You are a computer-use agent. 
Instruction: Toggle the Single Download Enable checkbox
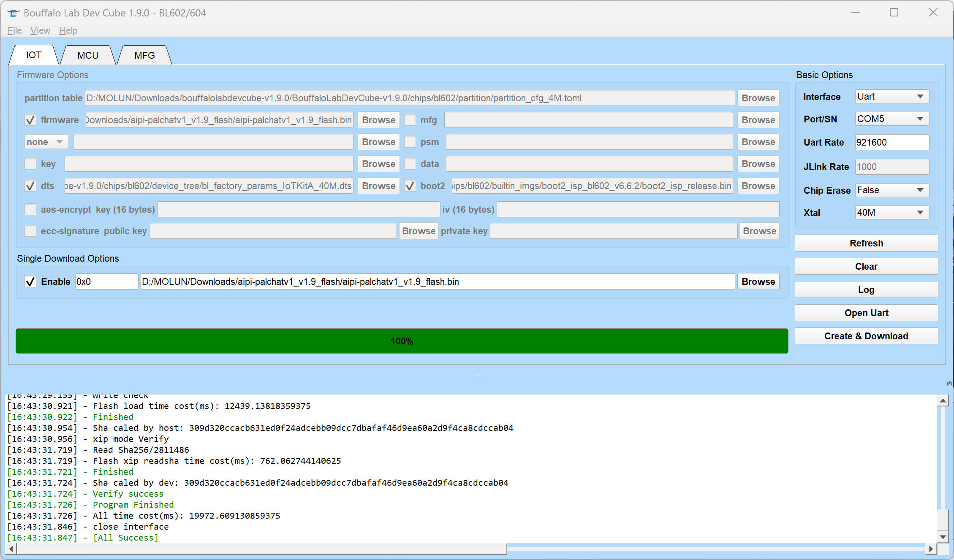point(30,281)
